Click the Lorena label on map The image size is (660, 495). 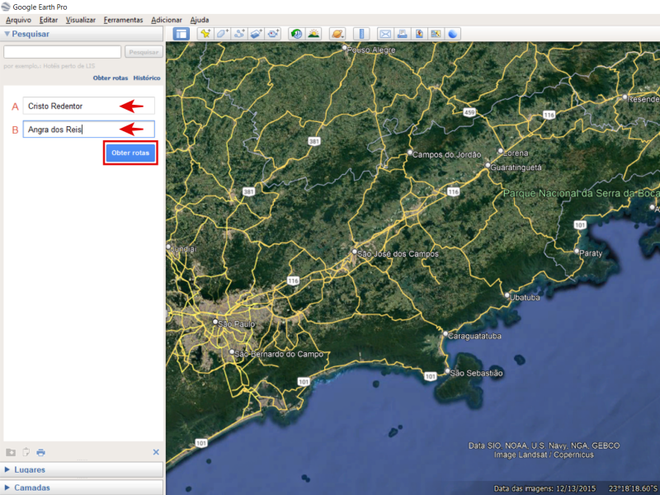click(516, 153)
